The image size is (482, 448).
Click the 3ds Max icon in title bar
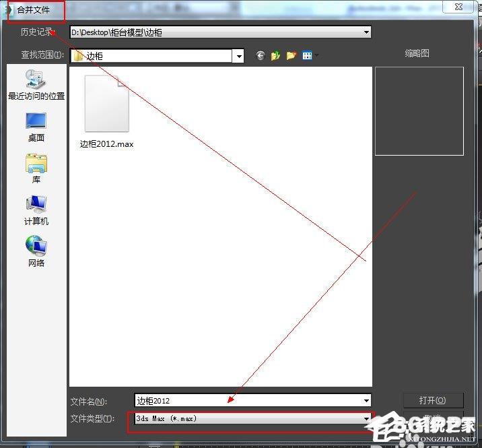click(9, 10)
